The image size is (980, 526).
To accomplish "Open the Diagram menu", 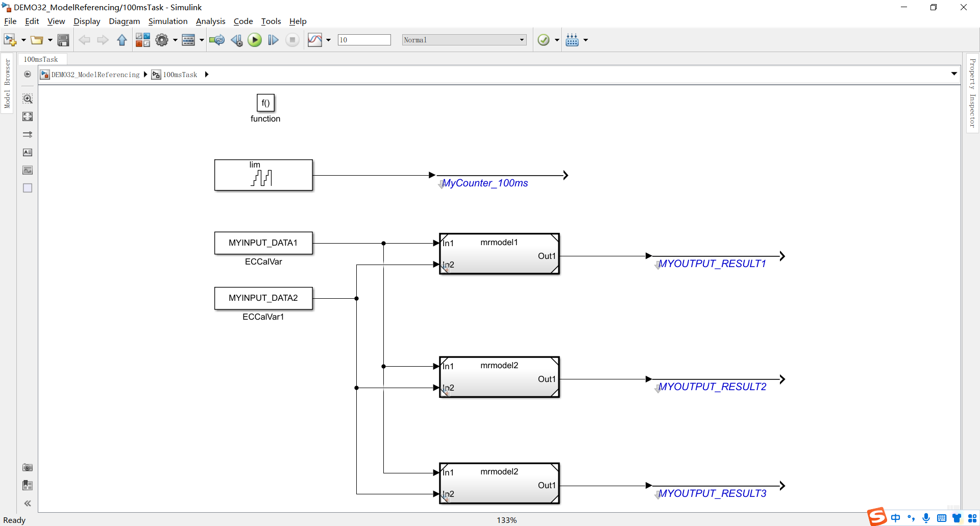I will [x=124, y=21].
